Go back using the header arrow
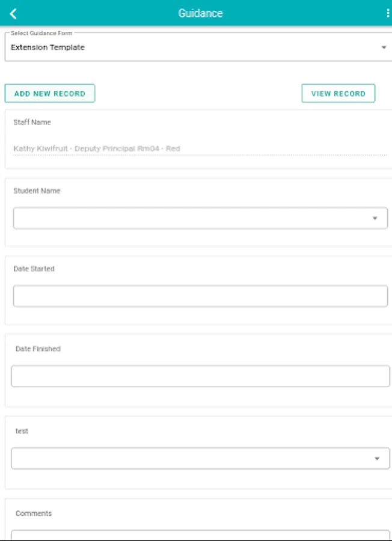This screenshot has width=392, height=541. click(x=13, y=14)
